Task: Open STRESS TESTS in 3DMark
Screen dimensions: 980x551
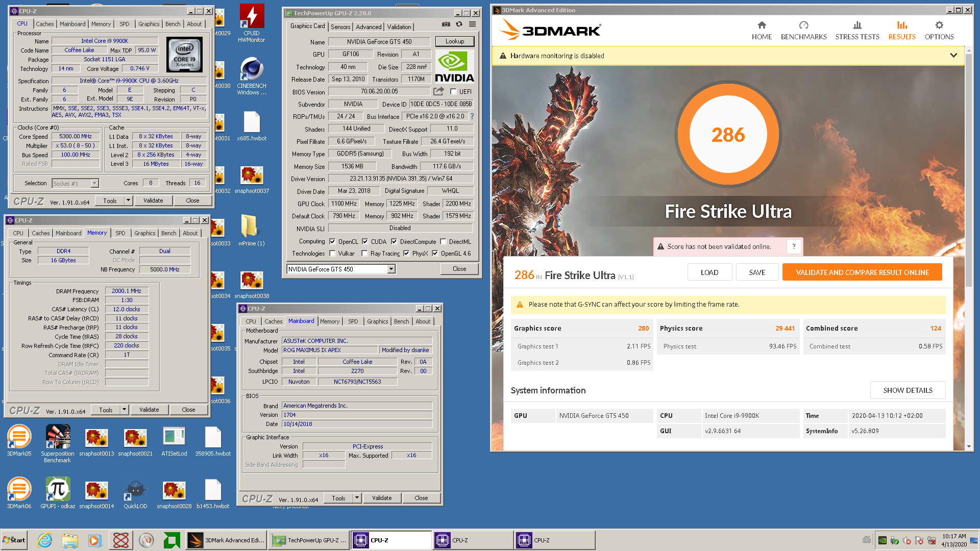Action: coord(857,31)
